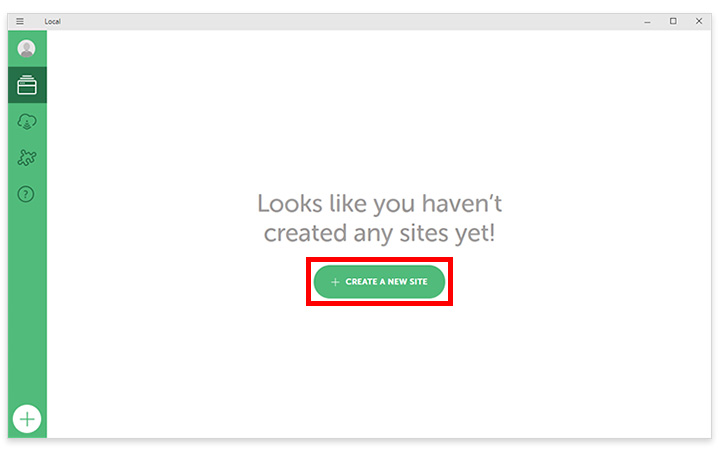Click the "created any sites yet!" text line

pyautogui.click(x=379, y=233)
